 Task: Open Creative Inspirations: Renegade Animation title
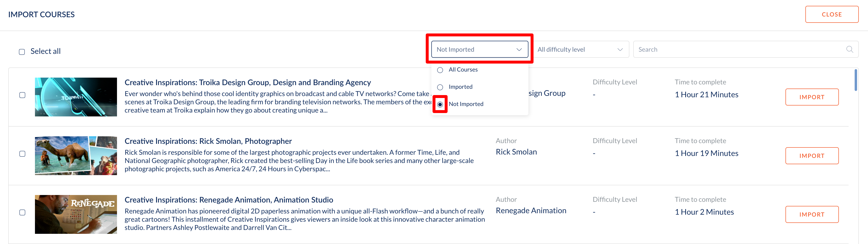(x=229, y=200)
